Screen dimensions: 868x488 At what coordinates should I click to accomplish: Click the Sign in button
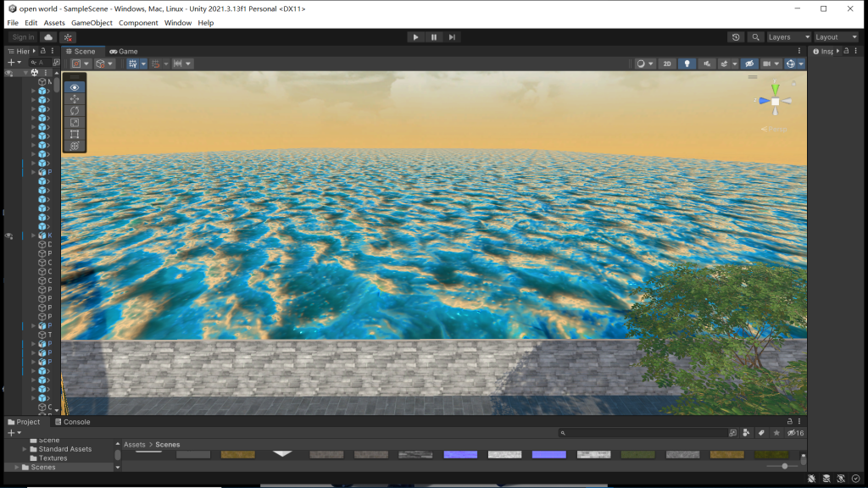pos(24,37)
